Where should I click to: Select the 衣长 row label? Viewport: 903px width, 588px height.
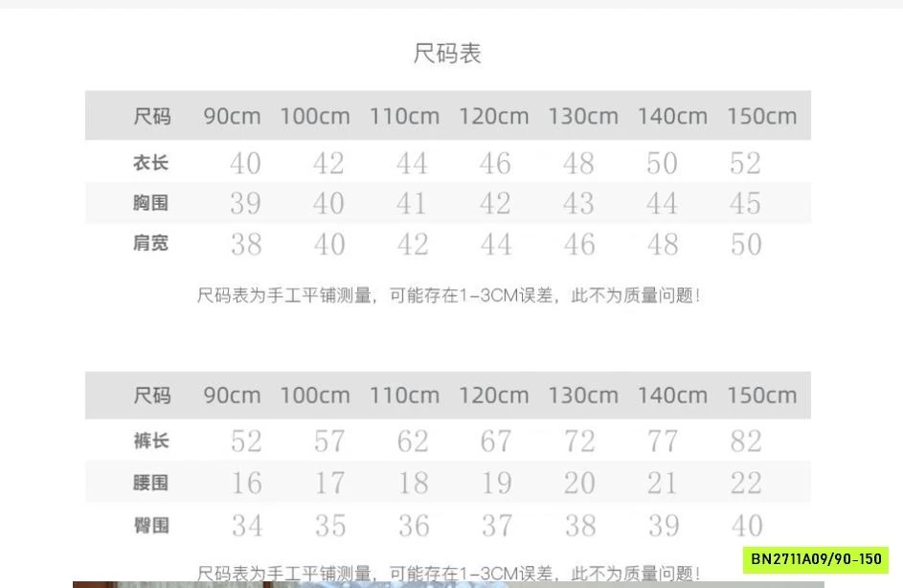point(150,163)
